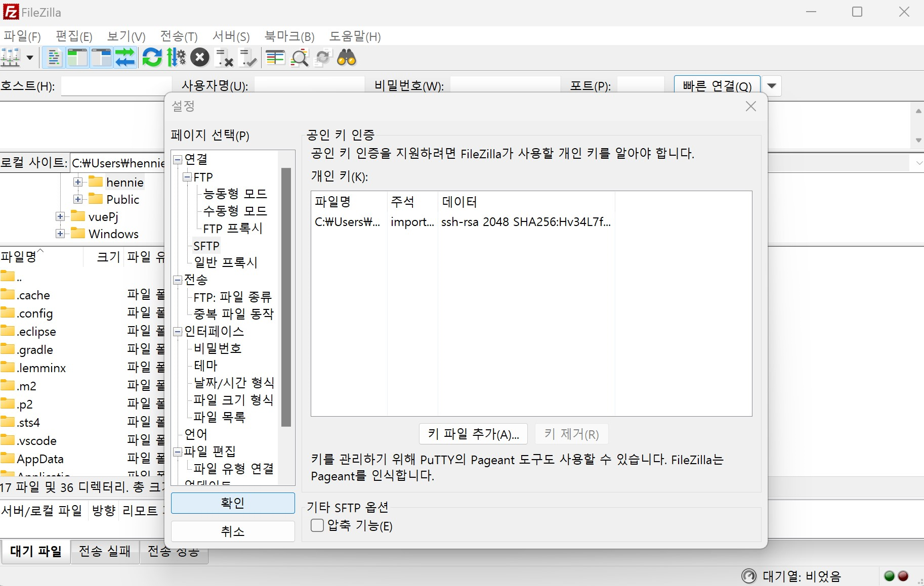This screenshot has width=924, height=586.
Task: Search files with binoculars icon
Action: [347, 58]
